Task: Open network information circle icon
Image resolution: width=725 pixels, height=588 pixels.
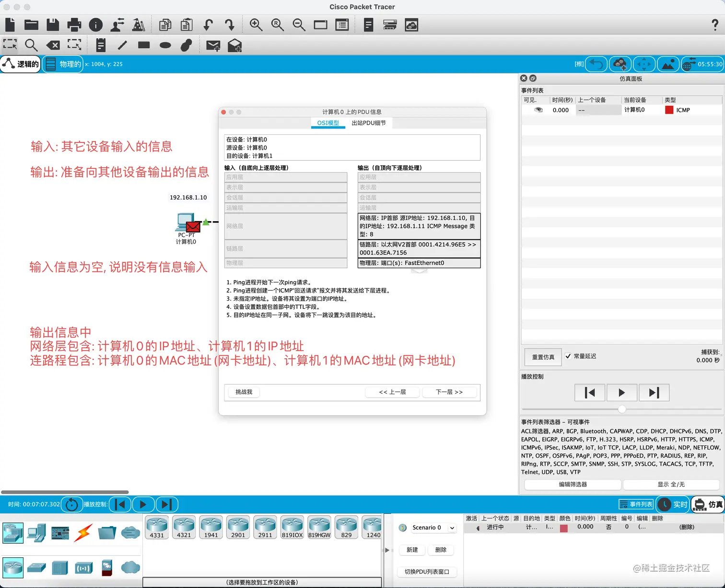Action: pos(95,24)
